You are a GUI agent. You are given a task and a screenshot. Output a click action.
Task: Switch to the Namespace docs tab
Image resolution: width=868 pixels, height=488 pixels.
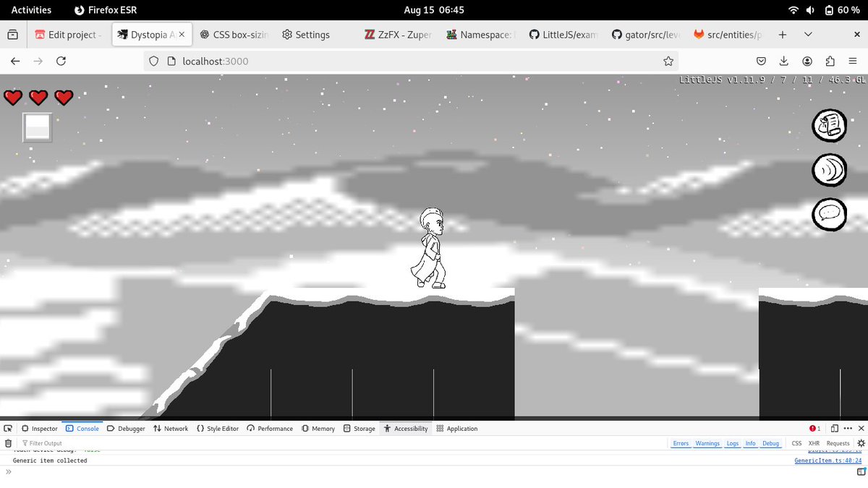click(480, 35)
